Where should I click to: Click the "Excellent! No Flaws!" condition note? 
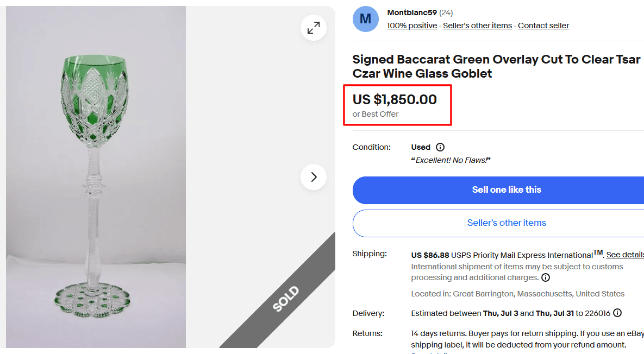(x=451, y=160)
